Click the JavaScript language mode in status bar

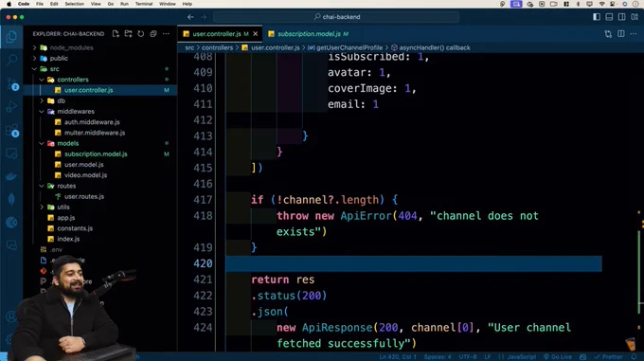tap(521, 357)
